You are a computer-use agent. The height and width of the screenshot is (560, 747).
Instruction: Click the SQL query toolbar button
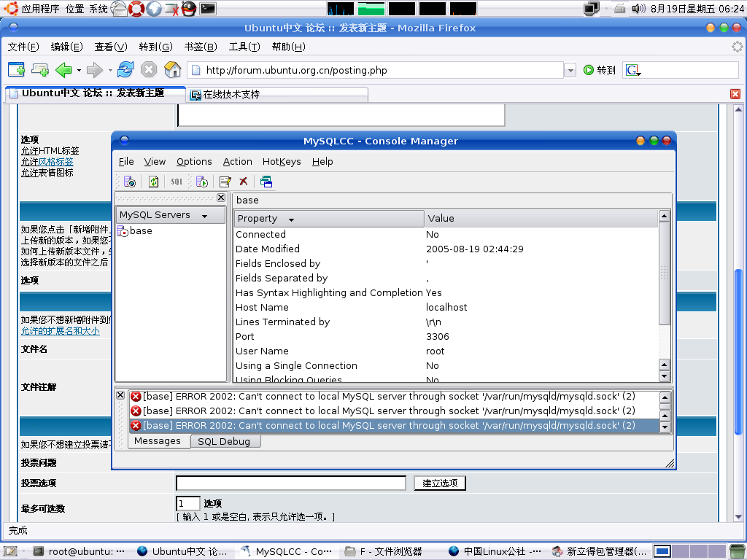(177, 182)
